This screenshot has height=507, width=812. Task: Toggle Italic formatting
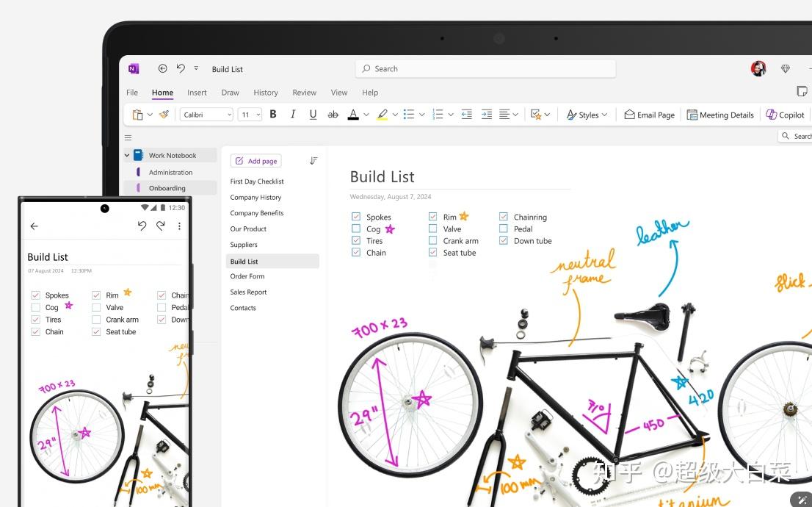click(x=293, y=115)
